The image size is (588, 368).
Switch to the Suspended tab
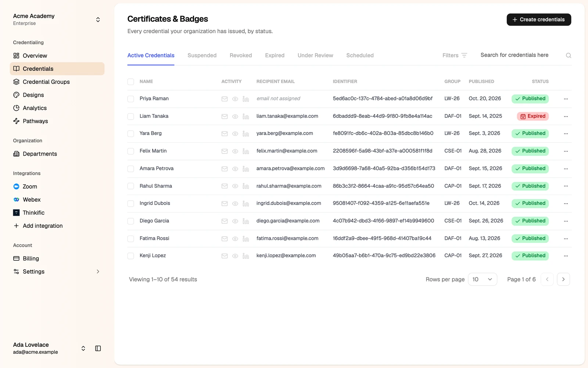(202, 55)
